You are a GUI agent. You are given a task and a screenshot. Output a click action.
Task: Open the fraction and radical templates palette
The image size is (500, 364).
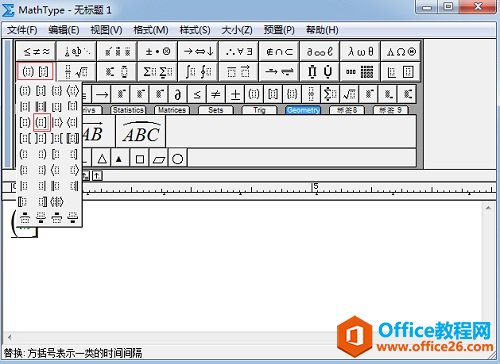(77, 71)
